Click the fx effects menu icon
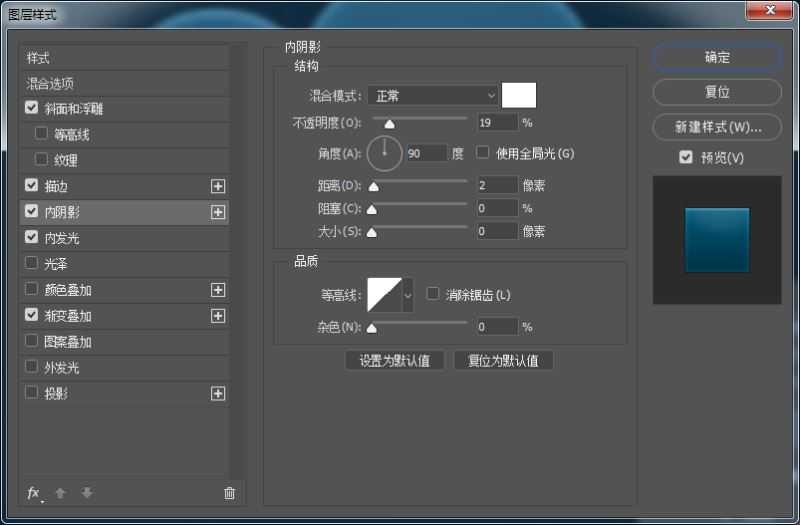 pyautogui.click(x=33, y=493)
